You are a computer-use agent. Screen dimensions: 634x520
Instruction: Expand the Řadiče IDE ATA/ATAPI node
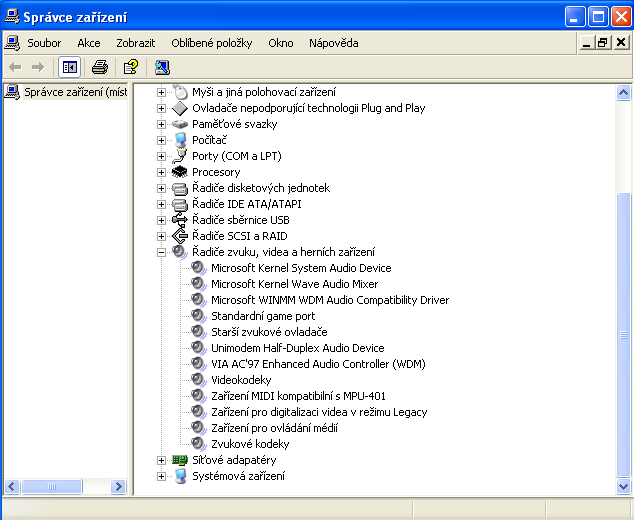click(x=161, y=204)
